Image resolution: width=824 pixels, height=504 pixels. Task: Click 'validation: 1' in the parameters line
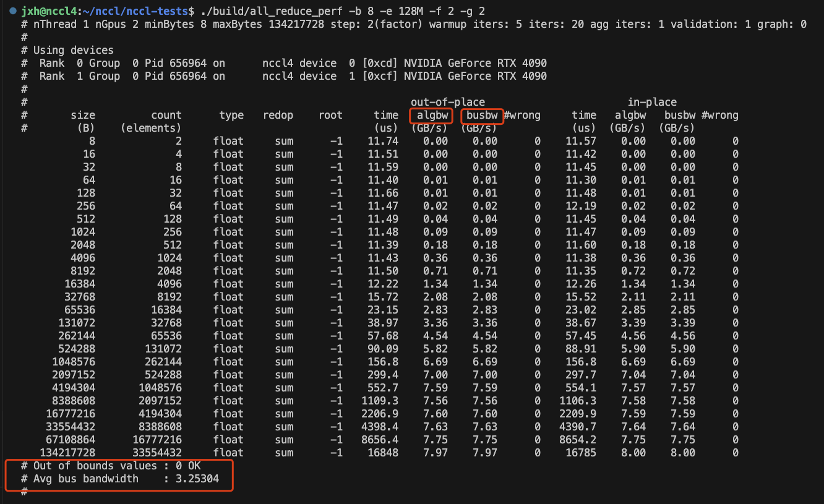pos(710,24)
